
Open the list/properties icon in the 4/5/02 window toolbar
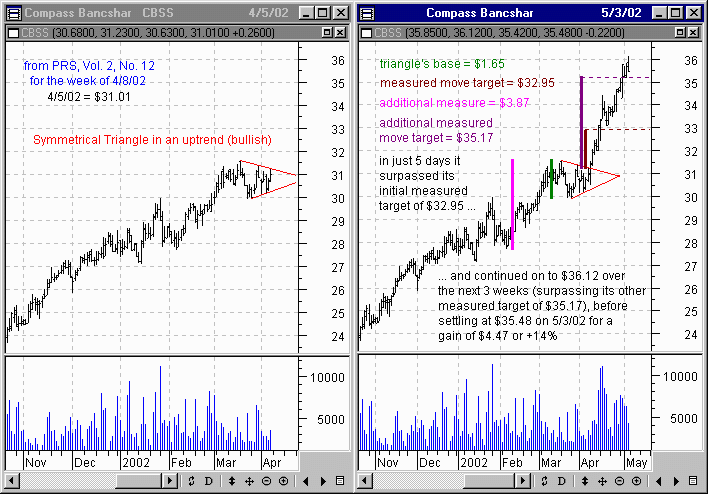(x=340, y=481)
